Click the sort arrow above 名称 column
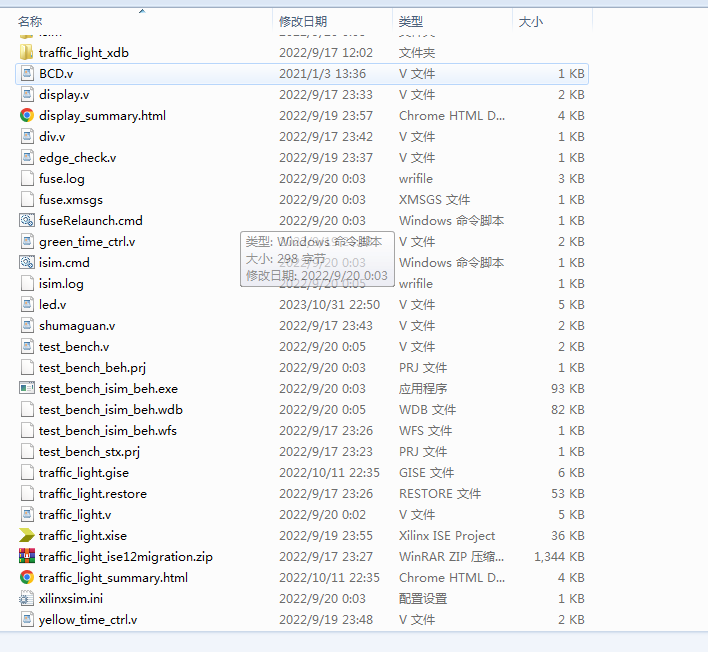This screenshot has height=652, width=708. pos(142,11)
